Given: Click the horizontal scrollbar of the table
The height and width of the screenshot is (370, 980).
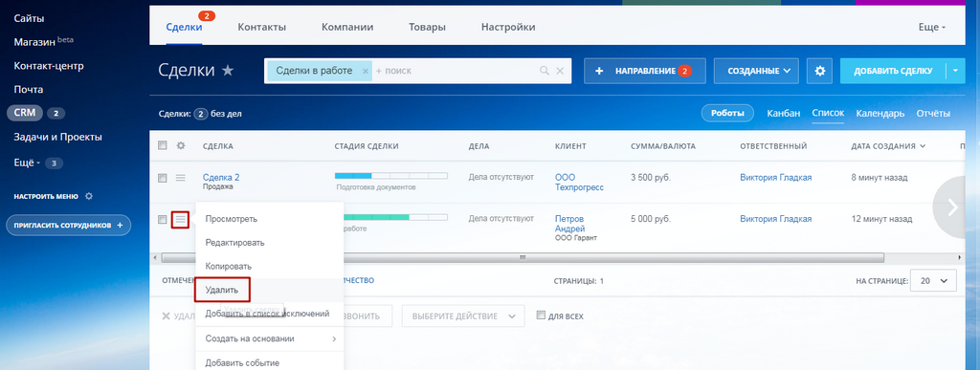Looking at the screenshot, I should (x=523, y=257).
